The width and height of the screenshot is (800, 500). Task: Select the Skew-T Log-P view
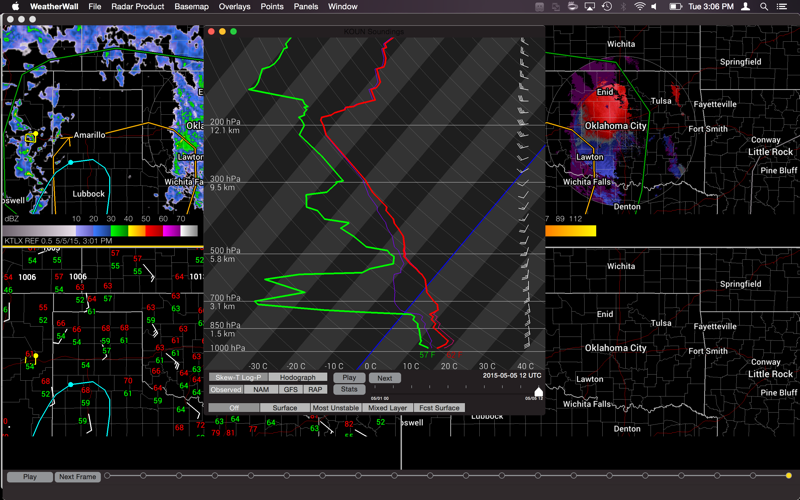238,378
